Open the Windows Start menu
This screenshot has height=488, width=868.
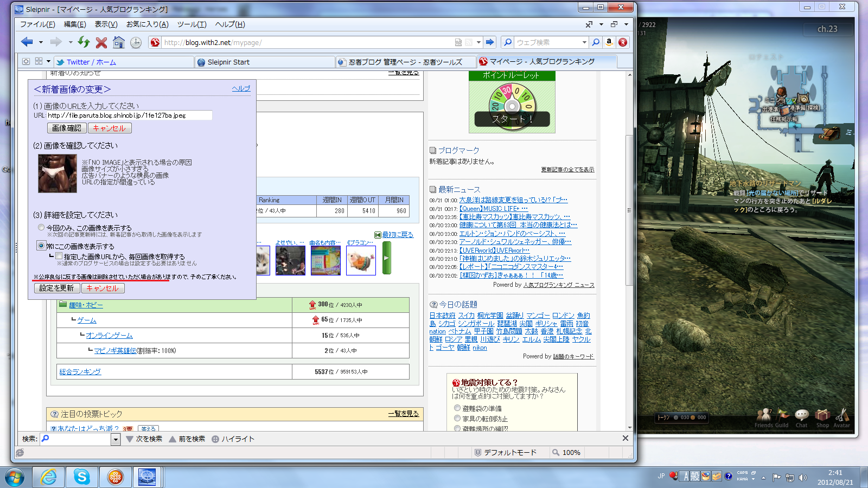point(15,477)
